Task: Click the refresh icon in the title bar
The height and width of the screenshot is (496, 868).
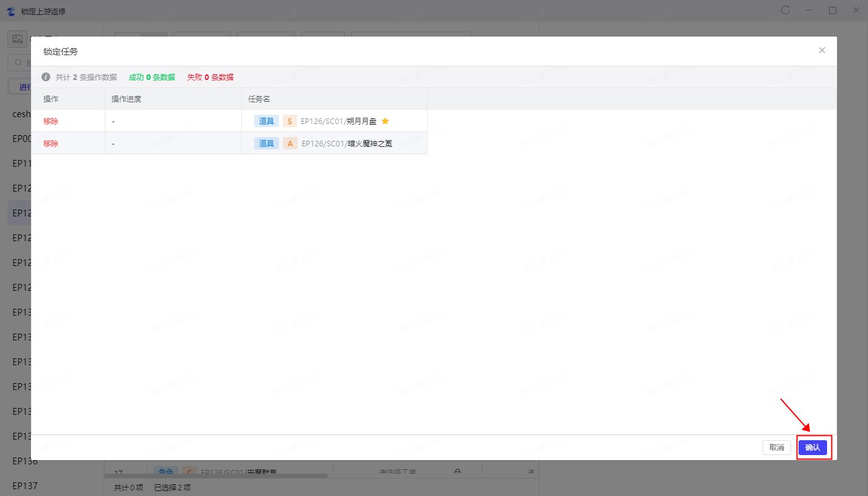Action: click(786, 10)
